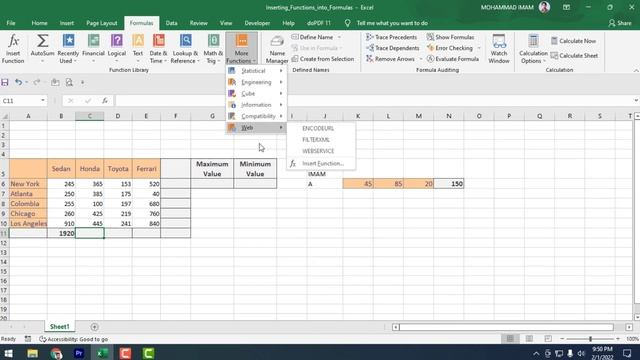Image resolution: width=640 pixels, height=360 pixels.
Task: Switch to the Data tab
Action: click(x=171, y=23)
